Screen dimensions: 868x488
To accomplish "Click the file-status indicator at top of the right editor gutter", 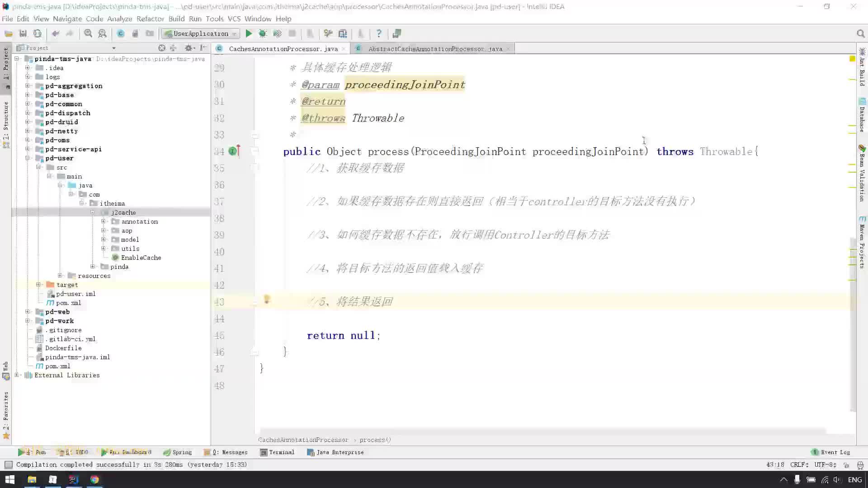I will pyautogui.click(x=852, y=59).
